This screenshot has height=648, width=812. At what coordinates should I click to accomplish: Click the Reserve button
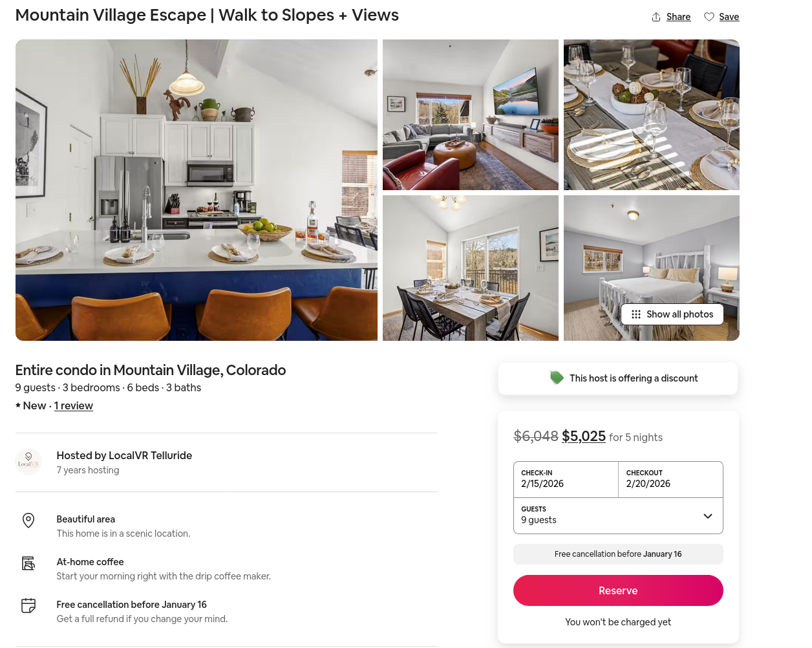coord(618,590)
